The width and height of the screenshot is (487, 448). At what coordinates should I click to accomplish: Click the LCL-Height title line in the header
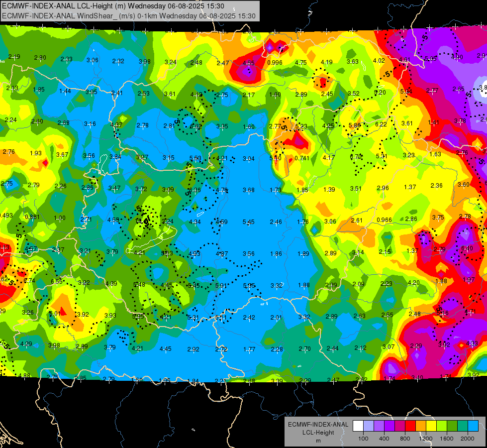(113, 6)
